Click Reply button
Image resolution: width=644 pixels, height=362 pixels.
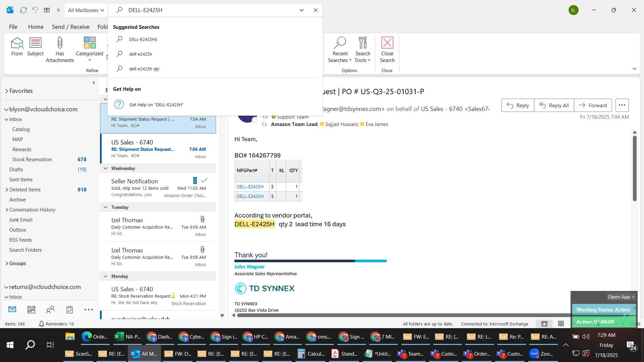[518, 105]
